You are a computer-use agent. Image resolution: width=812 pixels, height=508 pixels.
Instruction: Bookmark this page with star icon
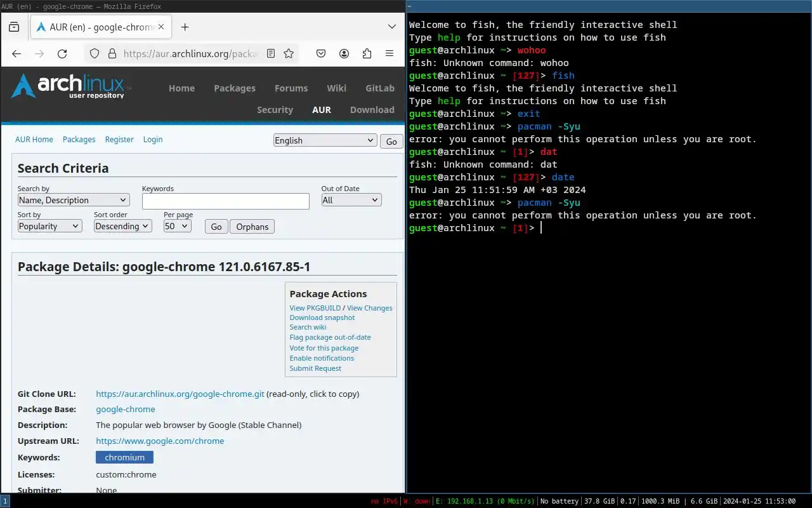[x=289, y=54]
